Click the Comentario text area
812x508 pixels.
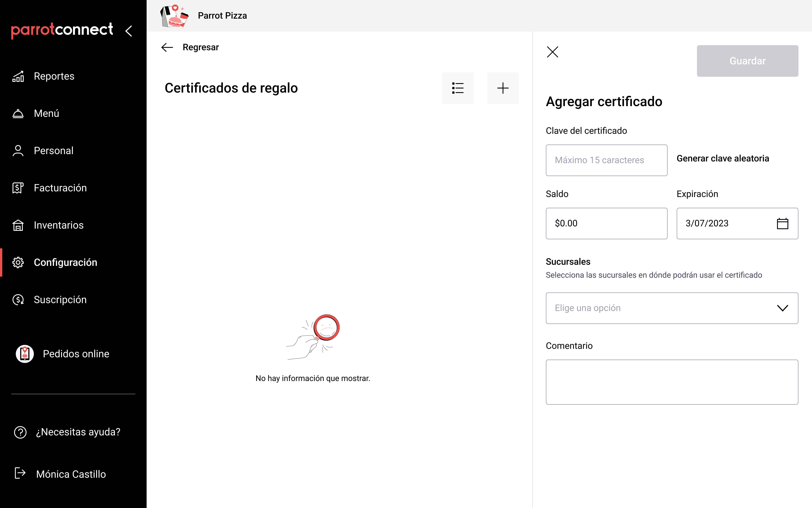pyautogui.click(x=672, y=382)
